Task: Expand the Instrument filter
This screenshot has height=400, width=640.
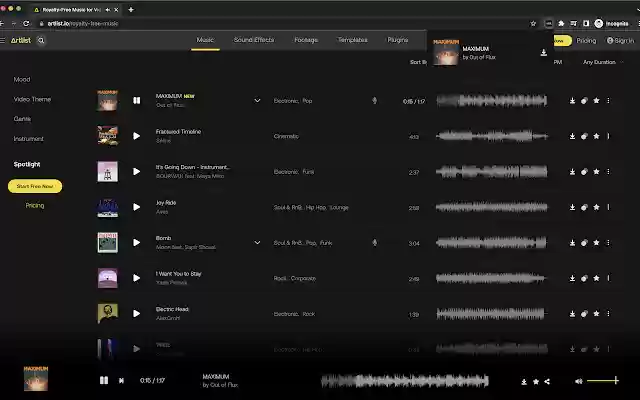Action: (x=29, y=139)
